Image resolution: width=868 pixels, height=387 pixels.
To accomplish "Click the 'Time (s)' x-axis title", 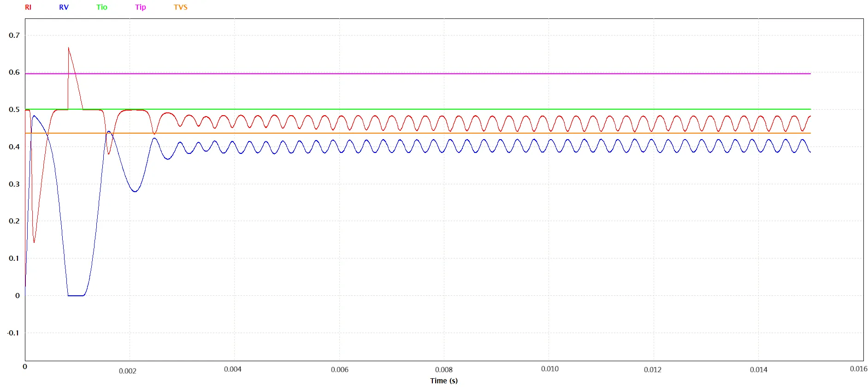I will (x=444, y=381).
